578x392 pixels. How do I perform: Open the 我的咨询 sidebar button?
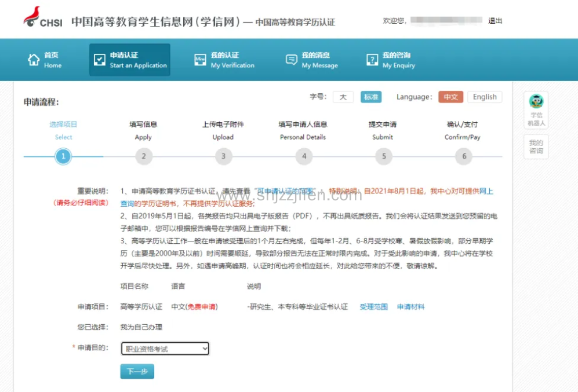536,147
